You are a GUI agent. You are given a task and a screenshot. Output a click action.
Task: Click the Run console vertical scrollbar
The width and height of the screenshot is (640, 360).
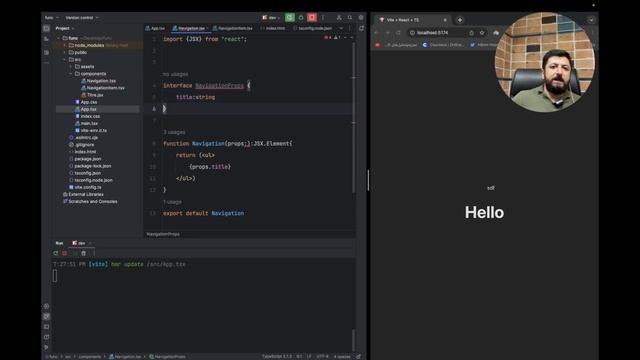coord(353,340)
